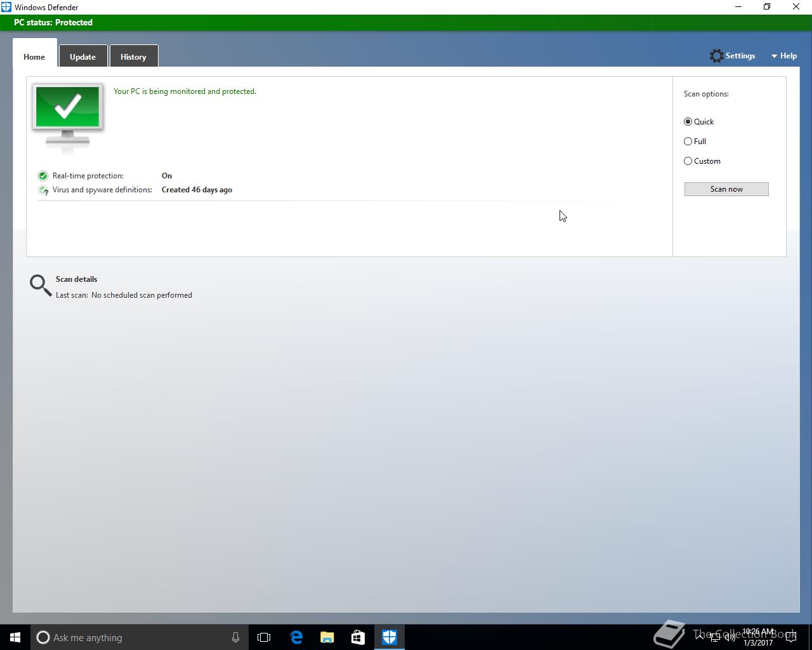The height and width of the screenshot is (650, 812).
Task: Close the Windows Defender window
Action: [x=796, y=7]
